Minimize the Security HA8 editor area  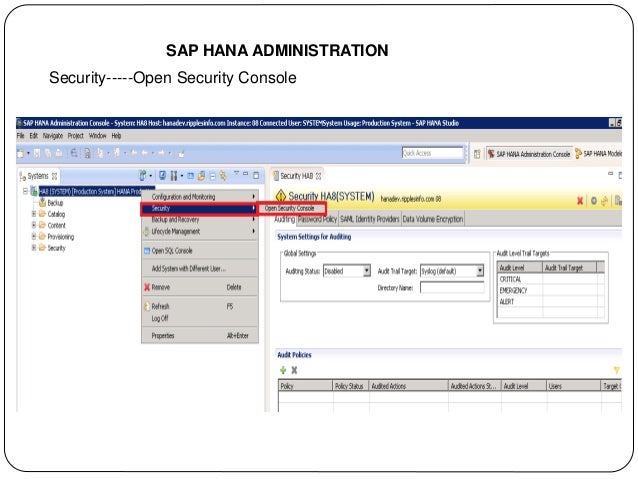pyautogui.click(x=610, y=174)
